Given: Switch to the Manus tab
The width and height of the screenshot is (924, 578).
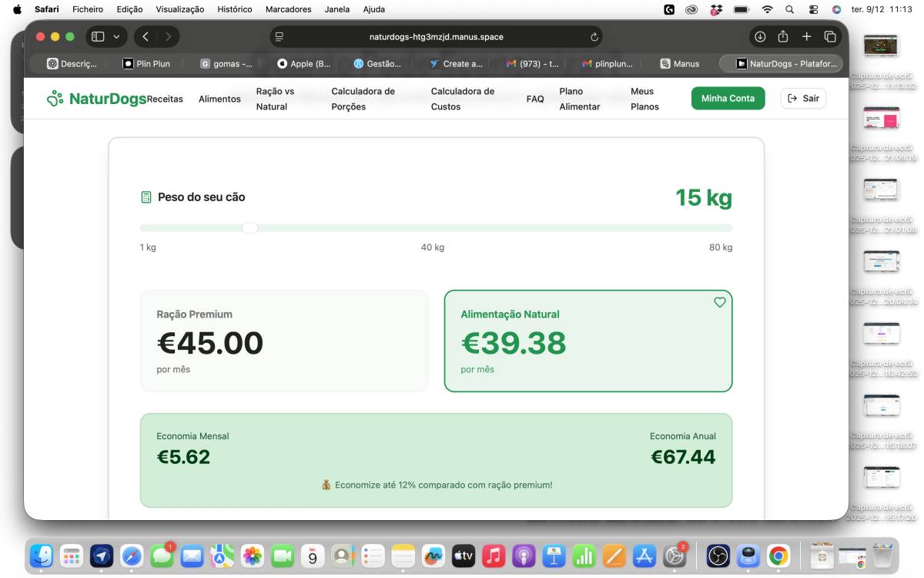Looking at the screenshot, I should click(680, 64).
